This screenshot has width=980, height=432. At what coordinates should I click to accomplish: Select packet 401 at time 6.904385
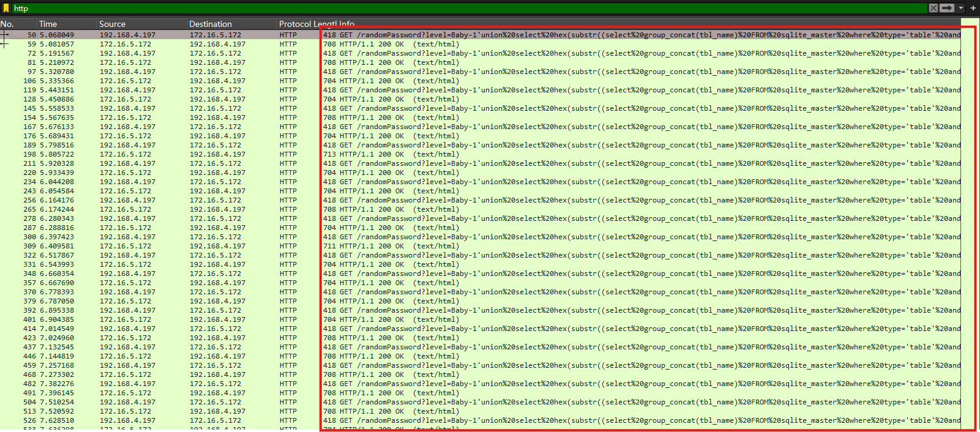[x=481, y=319]
